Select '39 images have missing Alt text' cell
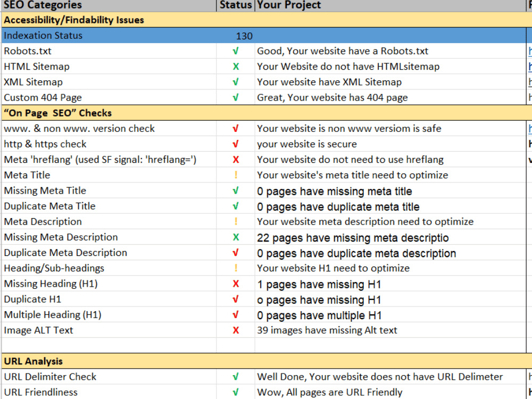The height and width of the screenshot is (399, 532). click(390, 330)
